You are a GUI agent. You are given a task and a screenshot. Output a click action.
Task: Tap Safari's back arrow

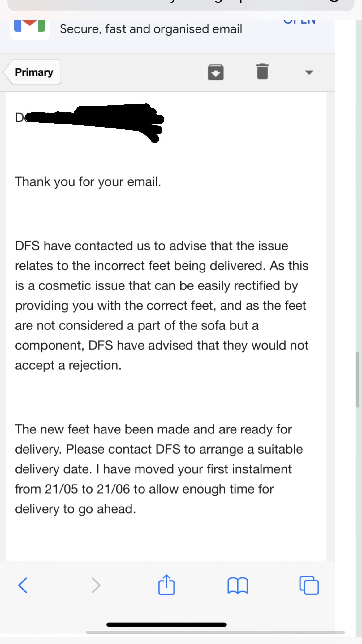click(x=23, y=585)
